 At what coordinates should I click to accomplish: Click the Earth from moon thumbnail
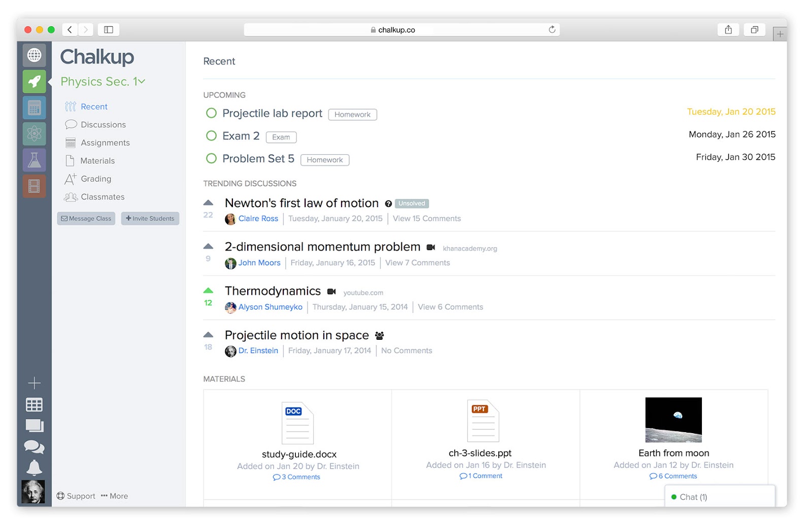pos(673,420)
